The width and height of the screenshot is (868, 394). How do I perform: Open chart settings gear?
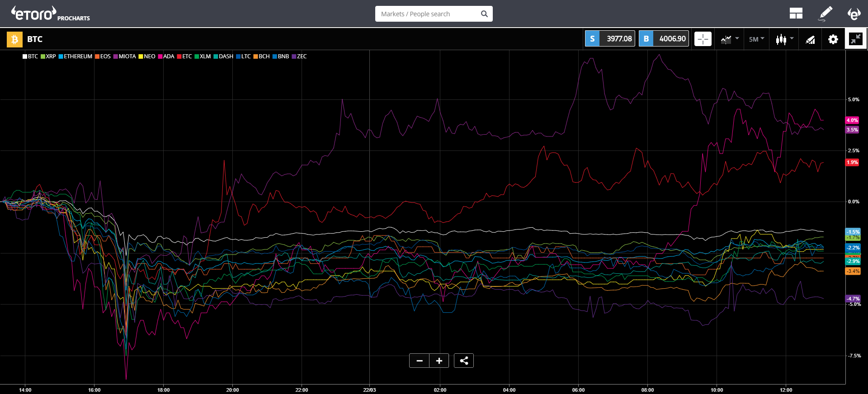pyautogui.click(x=833, y=39)
